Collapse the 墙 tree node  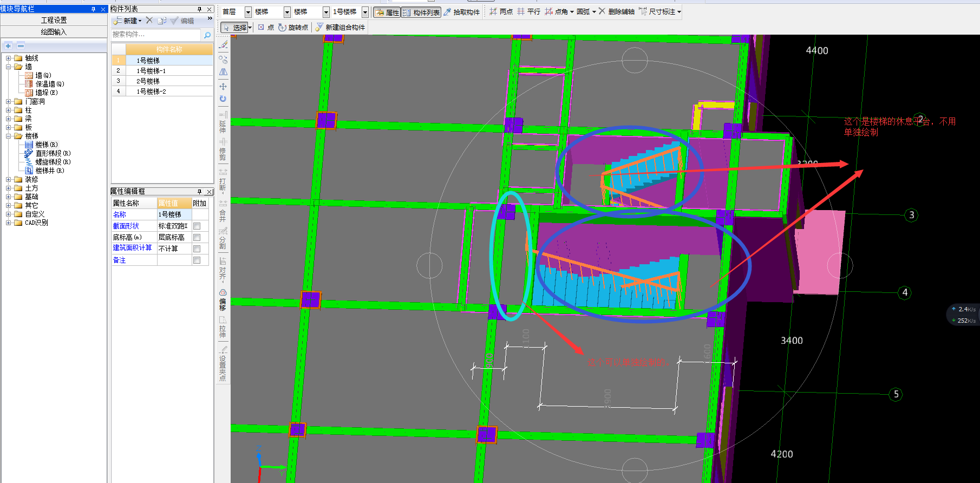(x=8, y=67)
